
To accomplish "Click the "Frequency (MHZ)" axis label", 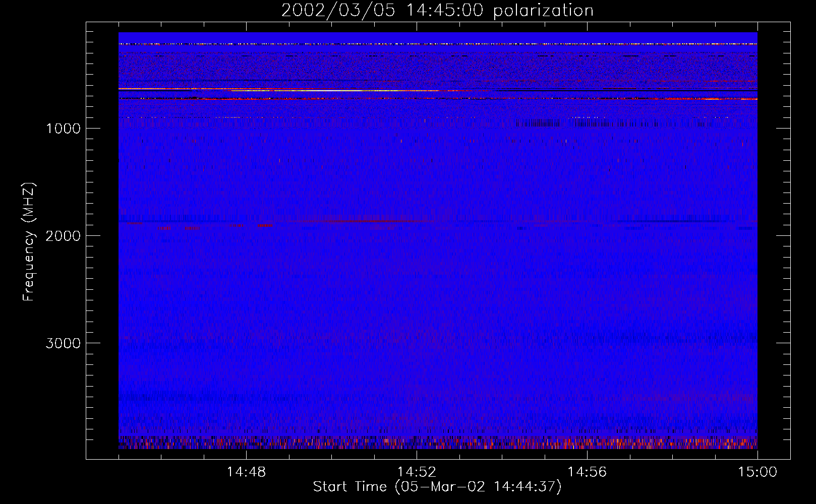I will click(29, 242).
